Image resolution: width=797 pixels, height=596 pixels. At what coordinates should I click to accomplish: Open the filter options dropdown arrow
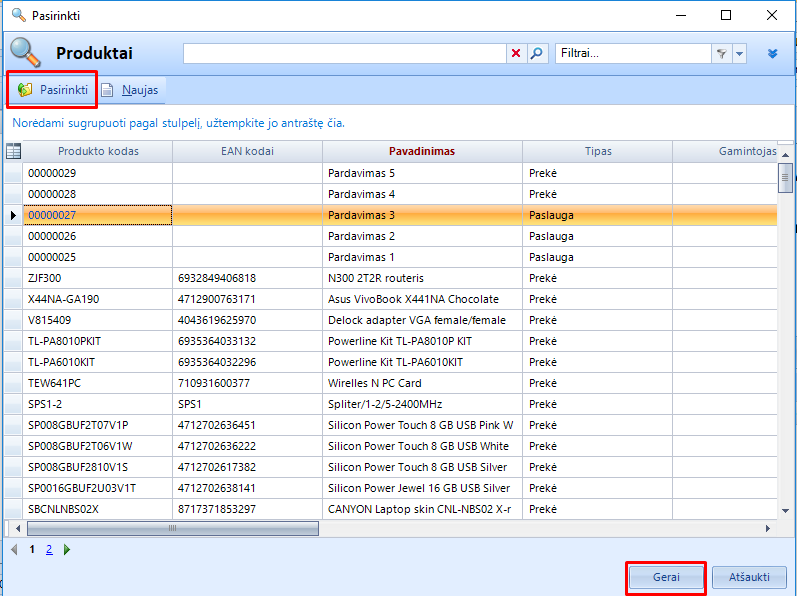(739, 54)
